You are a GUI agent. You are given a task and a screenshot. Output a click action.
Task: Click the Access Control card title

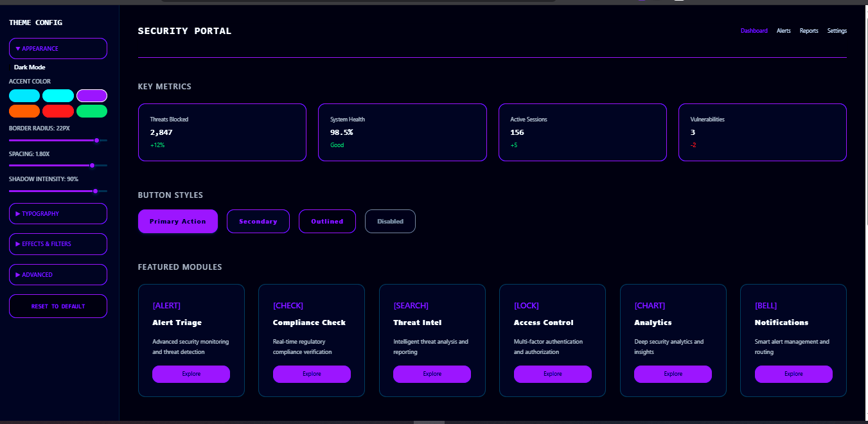544,322
